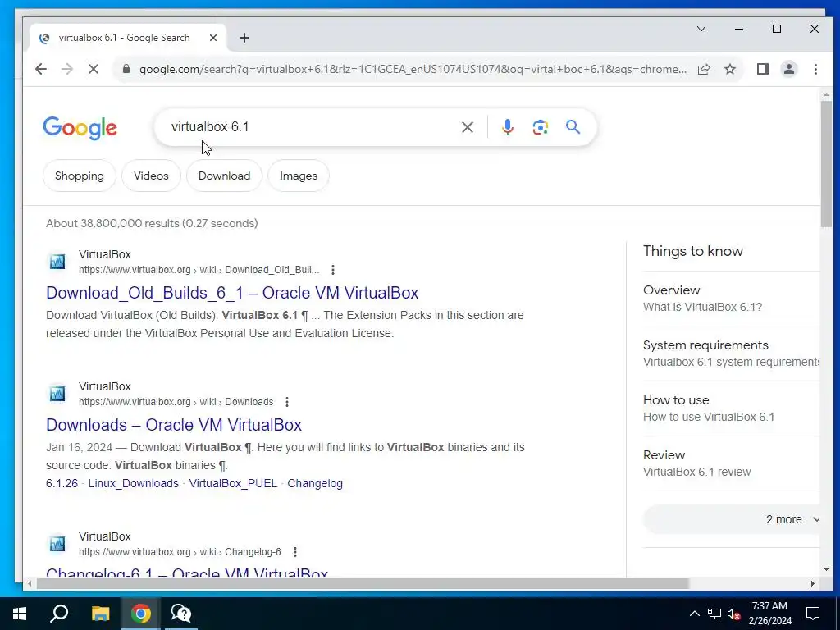The width and height of the screenshot is (840, 630).
Task: Clear the search box with the X
Action: [467, 127]
